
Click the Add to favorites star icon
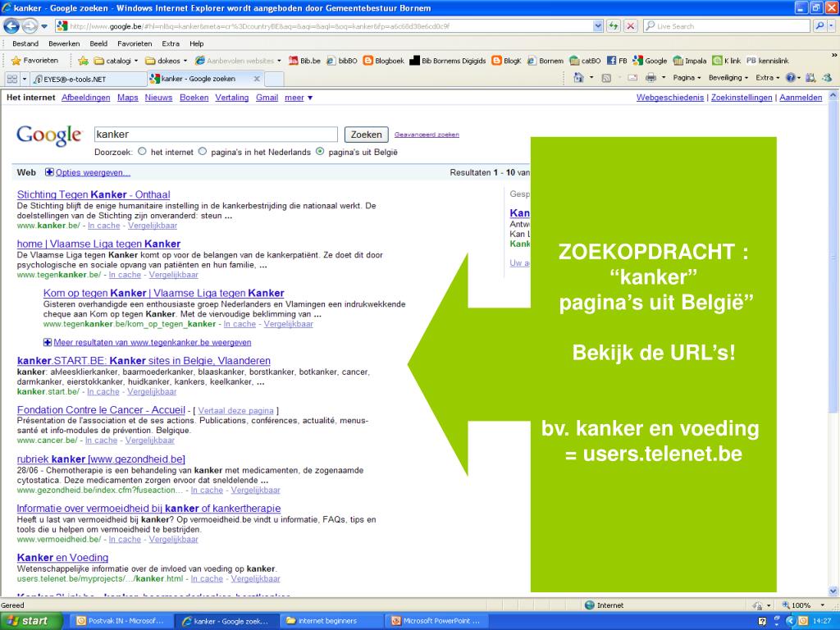click(83, 61)
